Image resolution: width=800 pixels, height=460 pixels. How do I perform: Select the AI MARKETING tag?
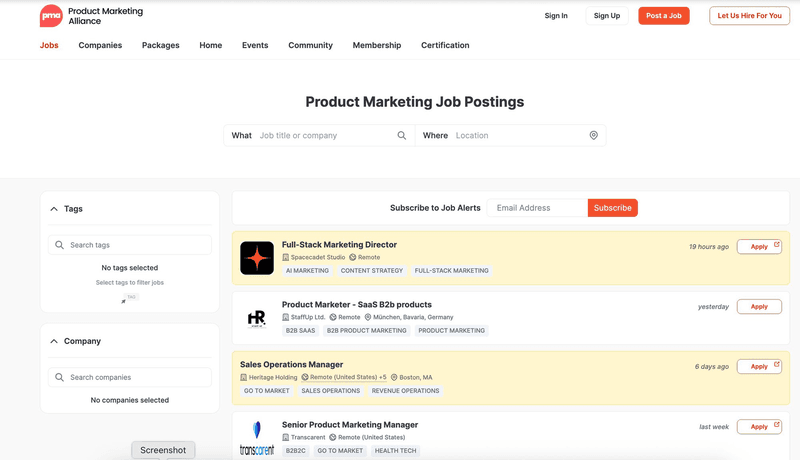pyautogui.click(x=307, y=270)
